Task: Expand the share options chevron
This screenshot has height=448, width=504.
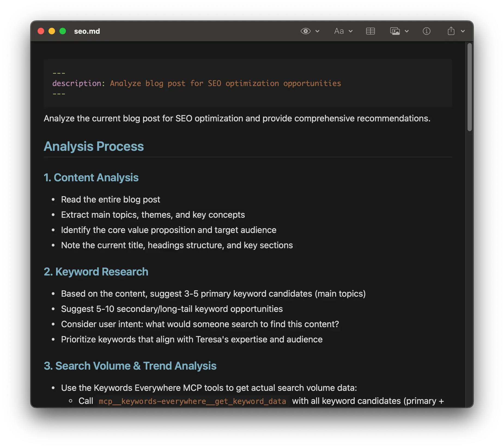Action: (x=463, y=31)
